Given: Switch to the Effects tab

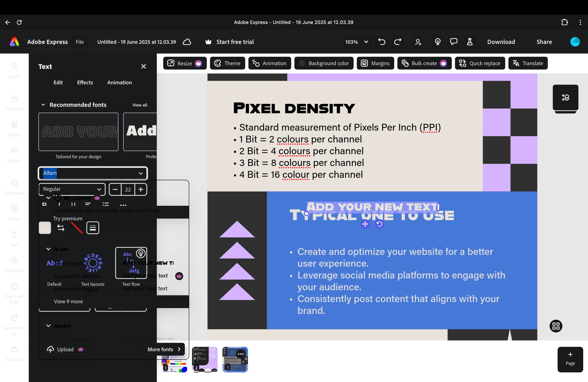Looking at the screenshot, I should [85, 83].
